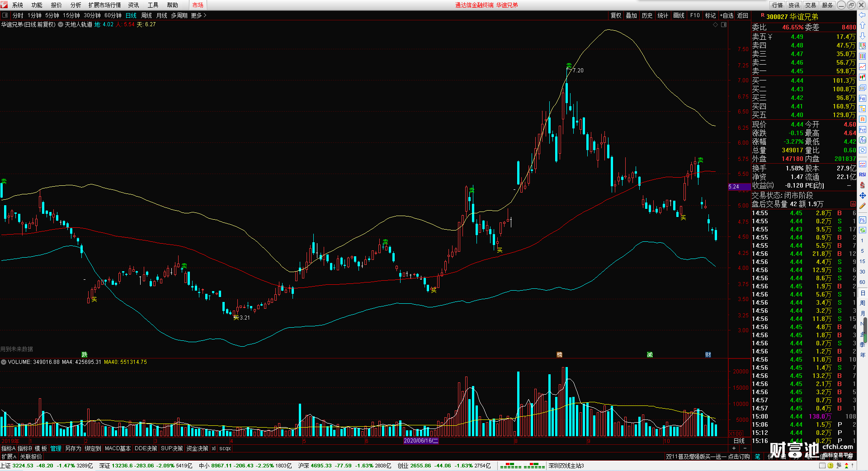
Task: Click the 复权 button
Action: [x=616, y=15]
